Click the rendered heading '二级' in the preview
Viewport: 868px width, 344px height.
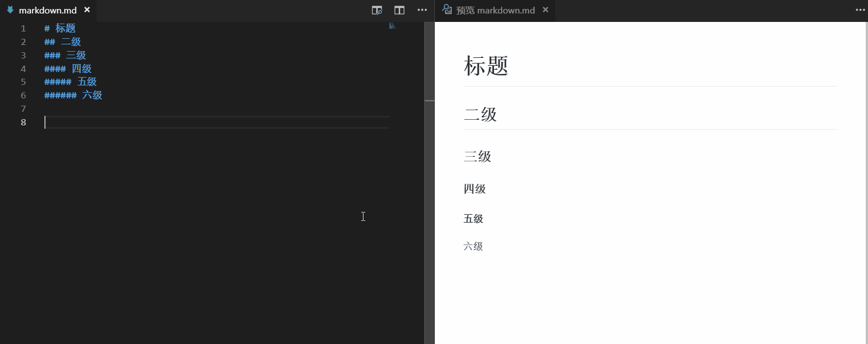click(480, 115)
